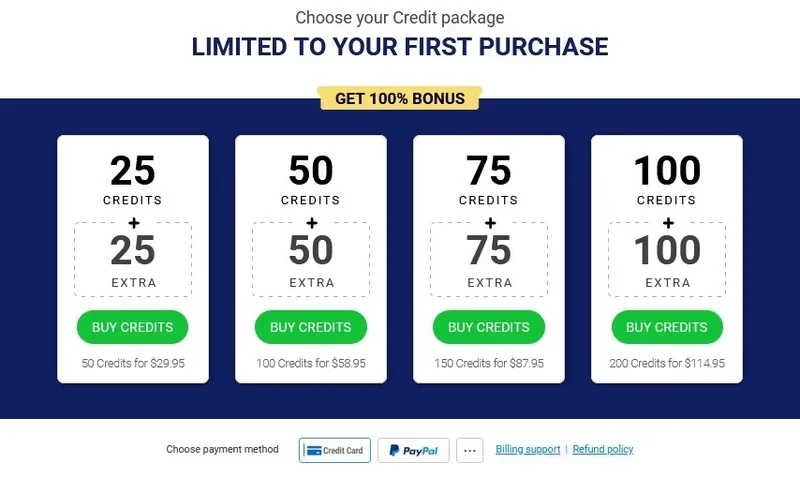Click the PayPal logo icon
Screen dimensions: 800x478
click(x=395, y=451)
